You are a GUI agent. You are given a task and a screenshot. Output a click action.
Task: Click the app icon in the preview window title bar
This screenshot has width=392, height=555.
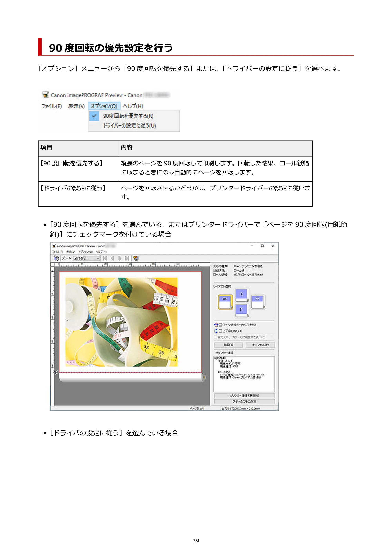54,246
